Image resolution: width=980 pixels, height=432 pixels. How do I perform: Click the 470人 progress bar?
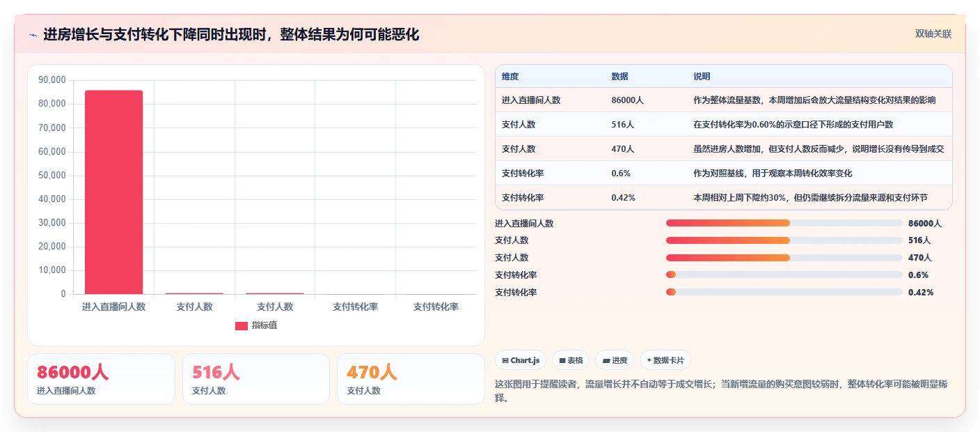point(784,257)
